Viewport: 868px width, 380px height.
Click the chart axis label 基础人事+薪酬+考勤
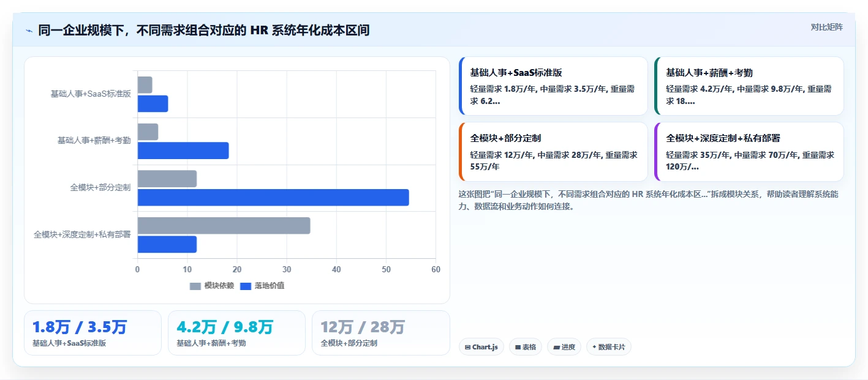pos(94,141)
